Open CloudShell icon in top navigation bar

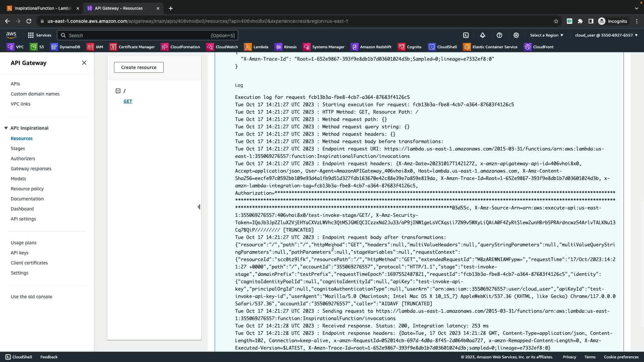466,35
